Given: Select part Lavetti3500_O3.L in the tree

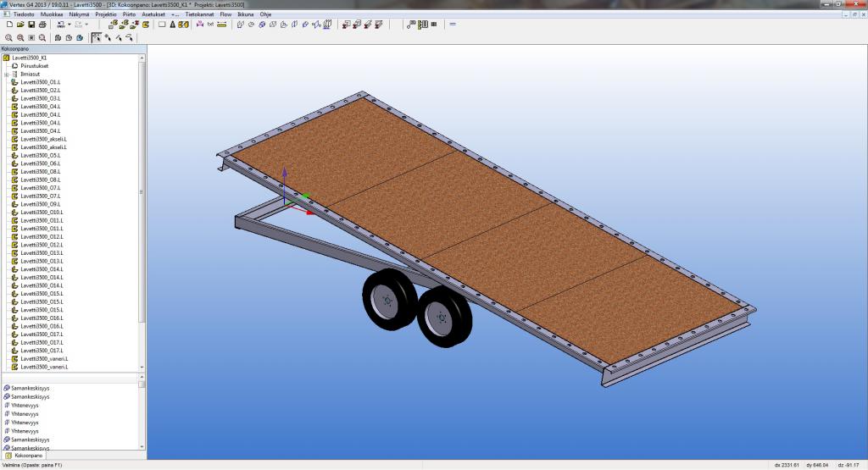Looking at the screenshot, I should pyautogui.click(x=41, y=98).
